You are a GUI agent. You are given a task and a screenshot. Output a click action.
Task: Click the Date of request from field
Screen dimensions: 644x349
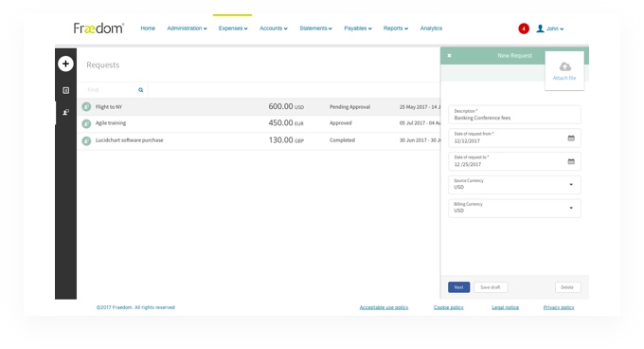click(x=514, y=138)
